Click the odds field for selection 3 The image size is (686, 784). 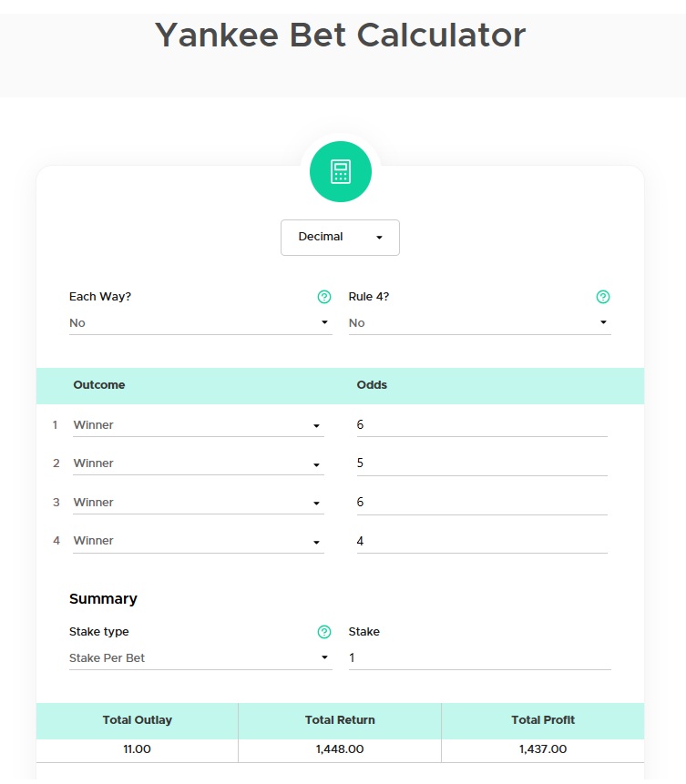click(481, 503)
